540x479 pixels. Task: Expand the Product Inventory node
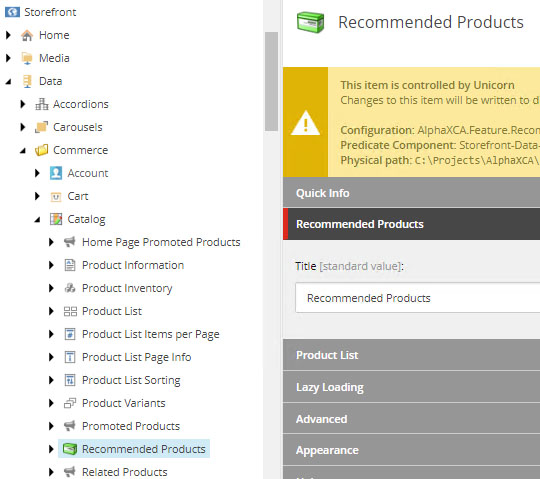pyautogui.click(x=51, y=288)
